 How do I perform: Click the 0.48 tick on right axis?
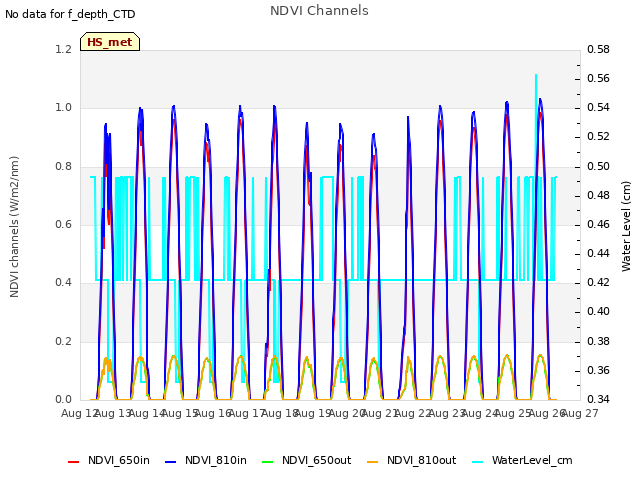click(598, 195)
